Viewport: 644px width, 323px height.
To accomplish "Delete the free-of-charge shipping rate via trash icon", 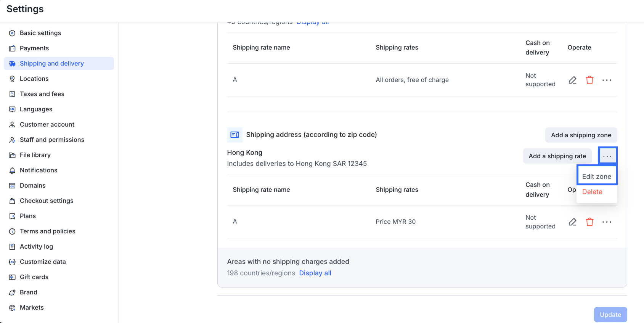I will (589, 80).
